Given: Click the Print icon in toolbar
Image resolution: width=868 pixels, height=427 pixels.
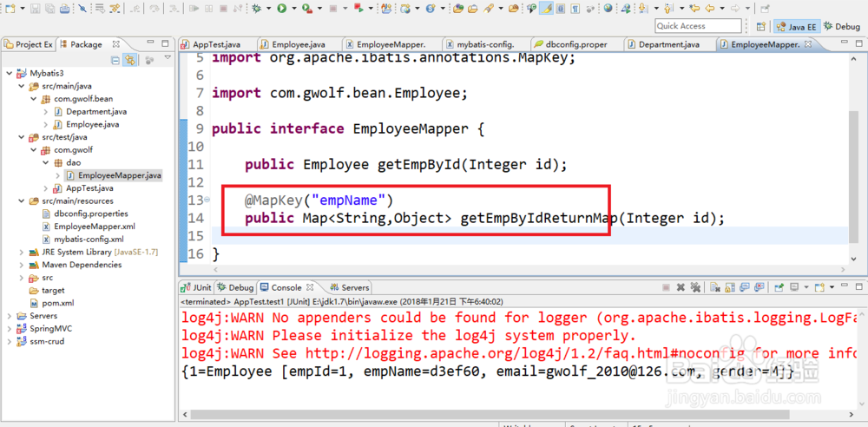Looking at the screenshot, I should click(x=65, y=9).
